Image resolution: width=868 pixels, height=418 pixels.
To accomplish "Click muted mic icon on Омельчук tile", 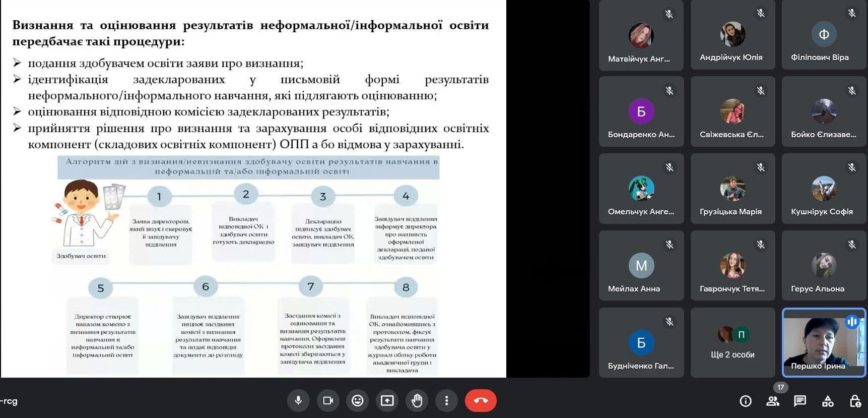I will 670,167.
